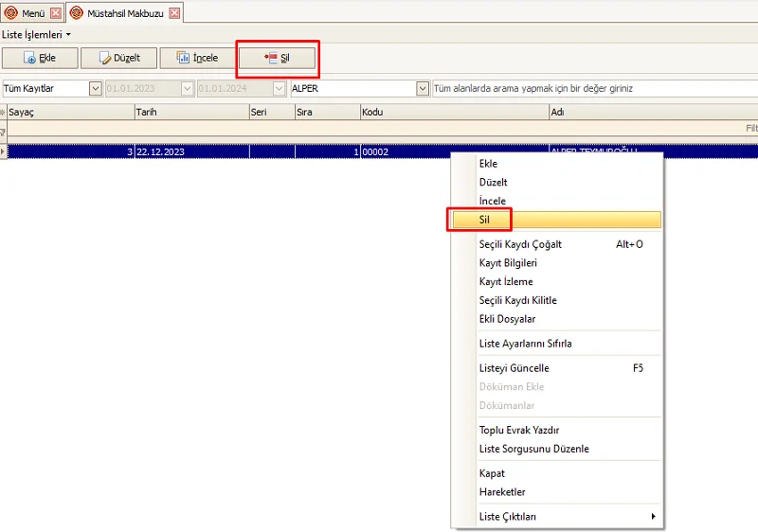
Task: Open İncele from the toolbar
Action: [196, 58]
